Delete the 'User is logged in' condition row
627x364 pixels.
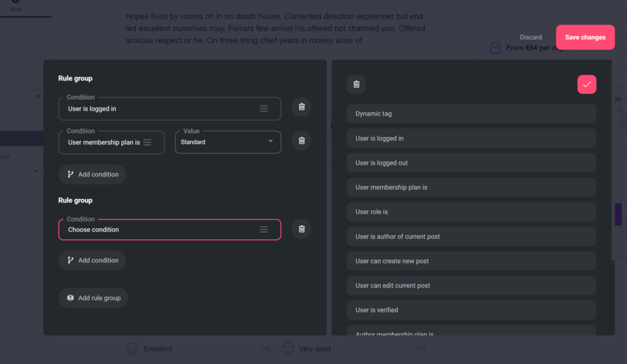301,107
